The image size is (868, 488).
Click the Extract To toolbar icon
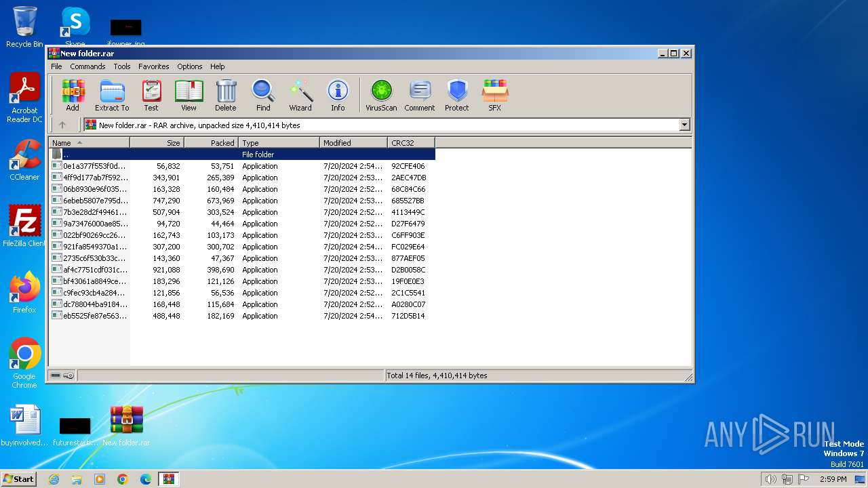[x=112, y=95]
